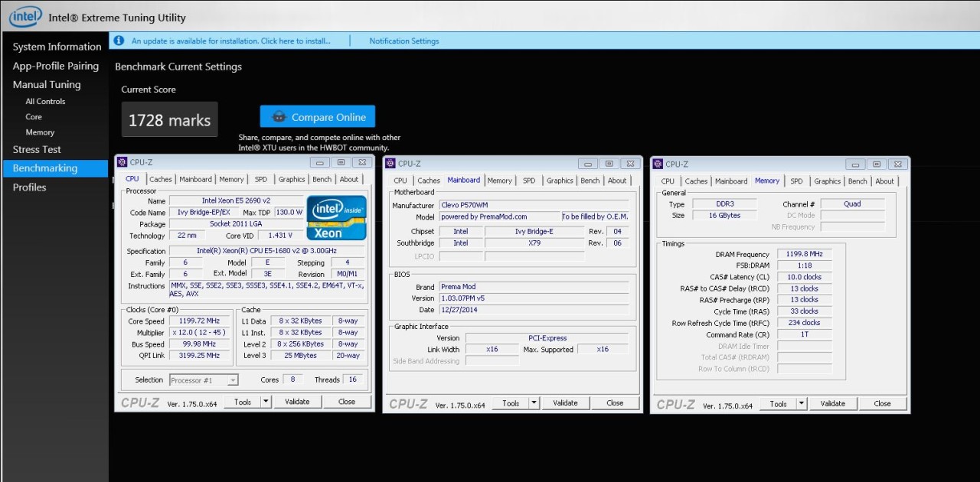
Task: Click the BIOS version '1.03.07PM v5'
Action: (534, 298)
